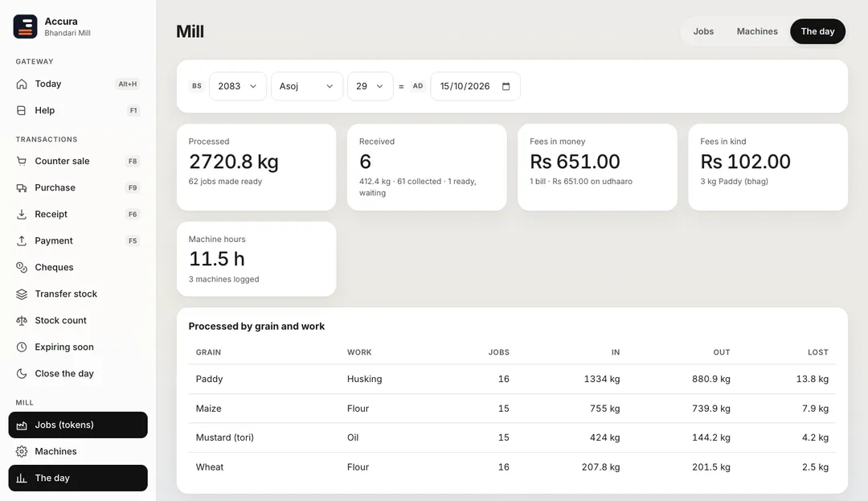Click the Maize grain row
The height and width of the screenshot is (501, 868).
(512, 409)
